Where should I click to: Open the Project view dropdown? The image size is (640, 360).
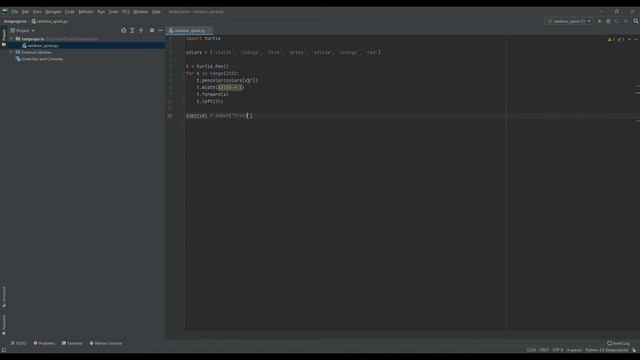pos(22,31)
